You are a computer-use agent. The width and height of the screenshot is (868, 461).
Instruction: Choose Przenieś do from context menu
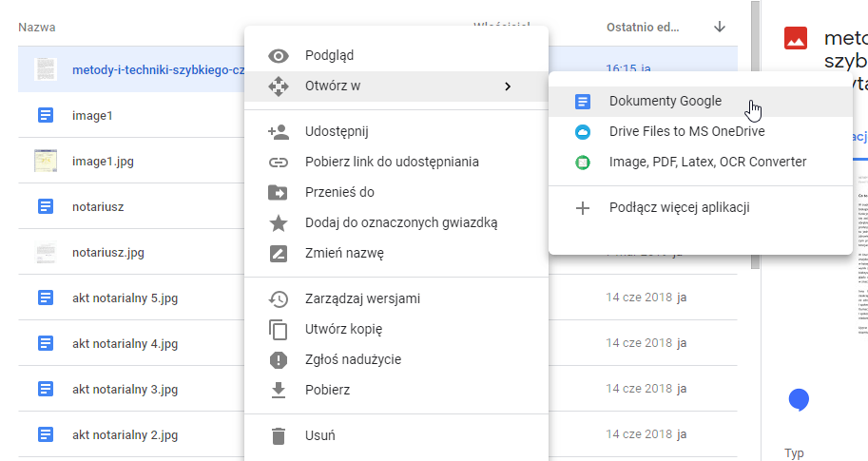pos(339,192)
